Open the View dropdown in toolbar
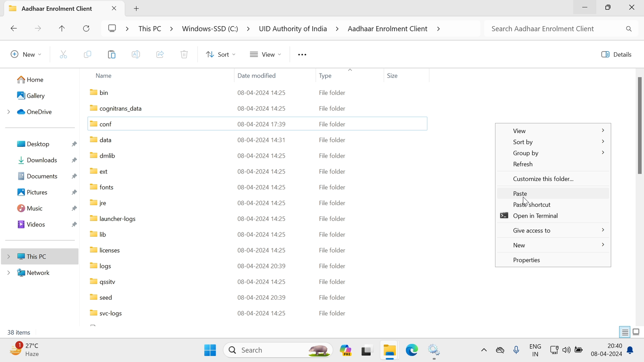The height and width of the screenshot is (362, 644). pyautogui.click(x=266, y=54)
